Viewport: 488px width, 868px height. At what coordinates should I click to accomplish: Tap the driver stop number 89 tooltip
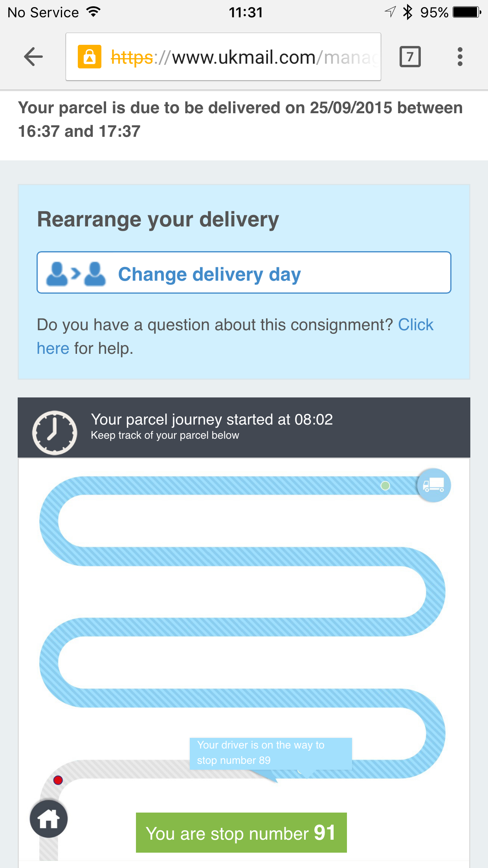[x=270, y=753]
